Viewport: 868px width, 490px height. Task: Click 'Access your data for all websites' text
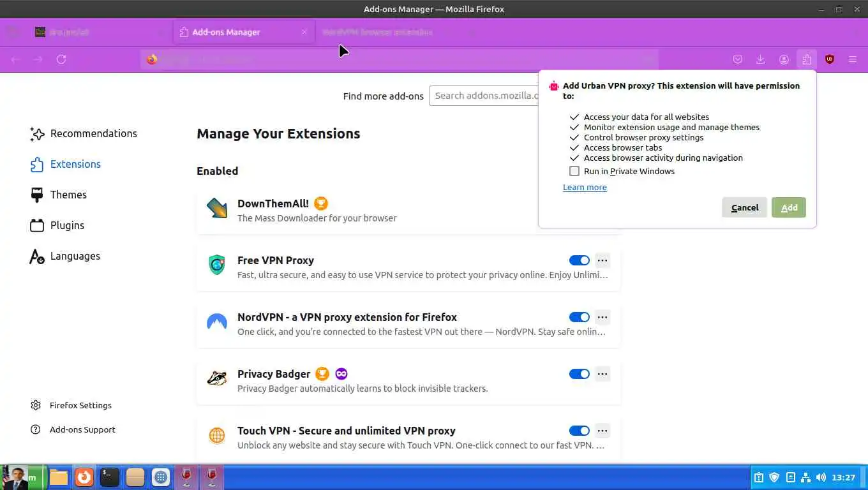(x=647, y=117)
